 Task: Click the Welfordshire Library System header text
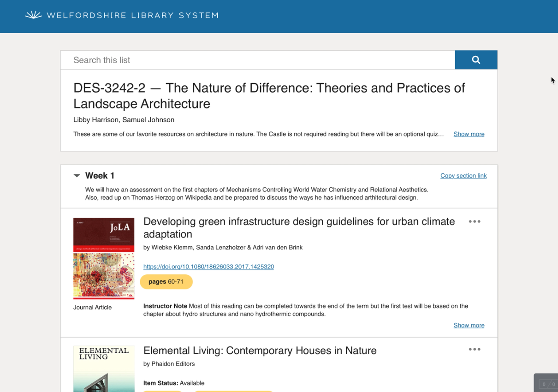coord(132,15)
